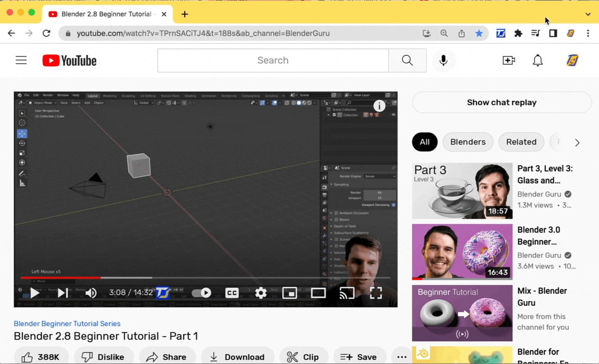Skip to the next video
599x364 pixels.
tap(63, 293)
